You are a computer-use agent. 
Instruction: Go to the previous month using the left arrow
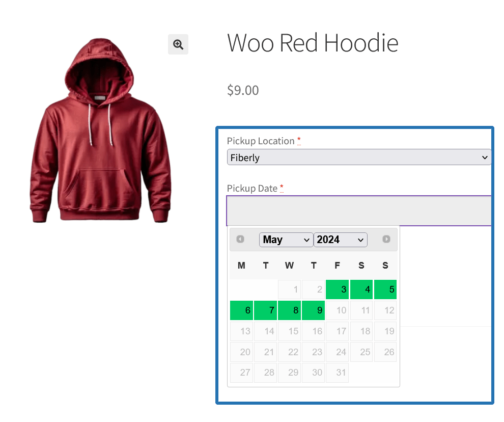(240, 239)
